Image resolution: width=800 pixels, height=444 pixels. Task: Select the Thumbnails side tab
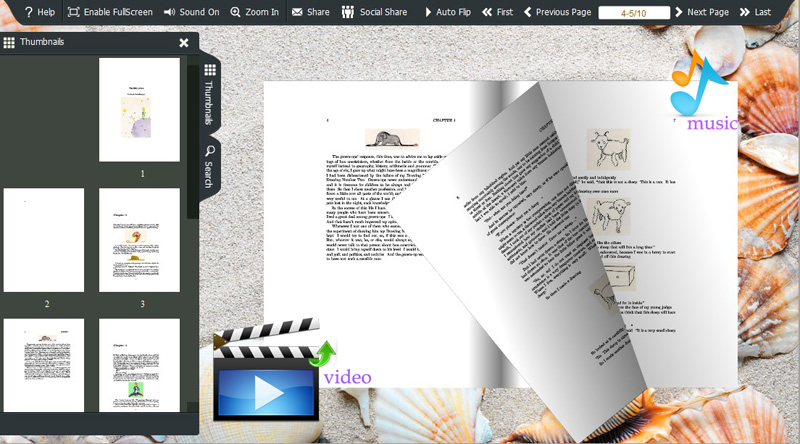[209, 94]
